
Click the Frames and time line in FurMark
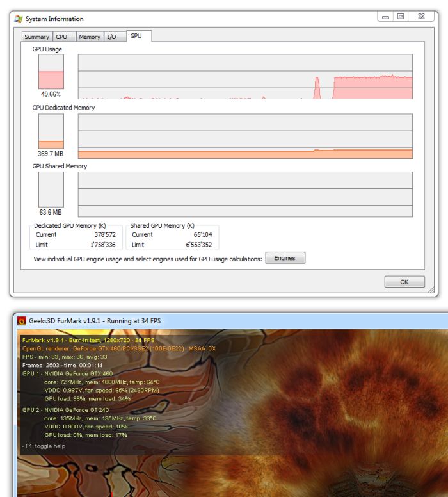pyautogui.click(x=63, y=365)
